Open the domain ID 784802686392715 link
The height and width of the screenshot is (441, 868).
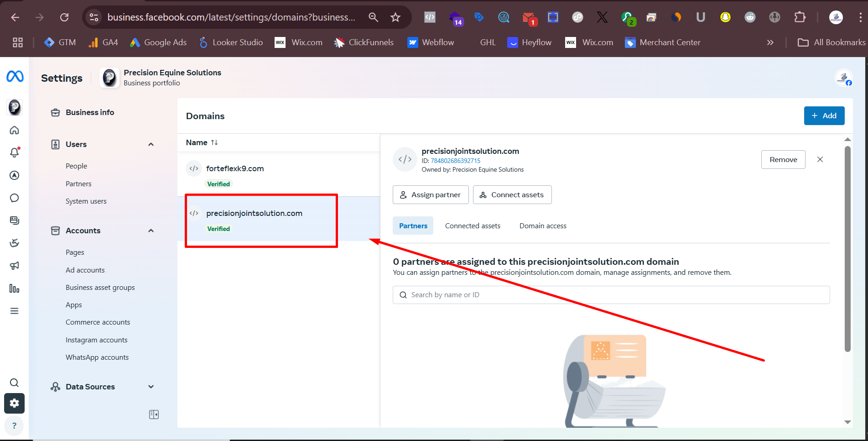click(x=455, y=161)
